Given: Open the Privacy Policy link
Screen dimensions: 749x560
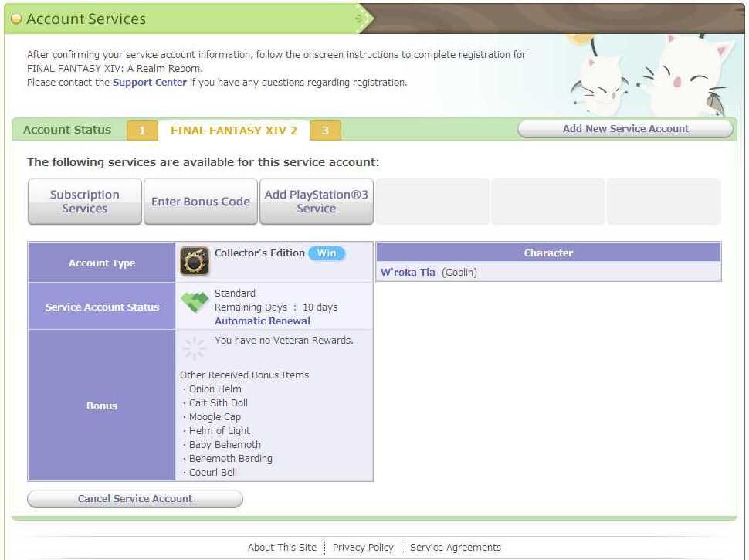Looking at the screenshot, I should click(363, 548).
